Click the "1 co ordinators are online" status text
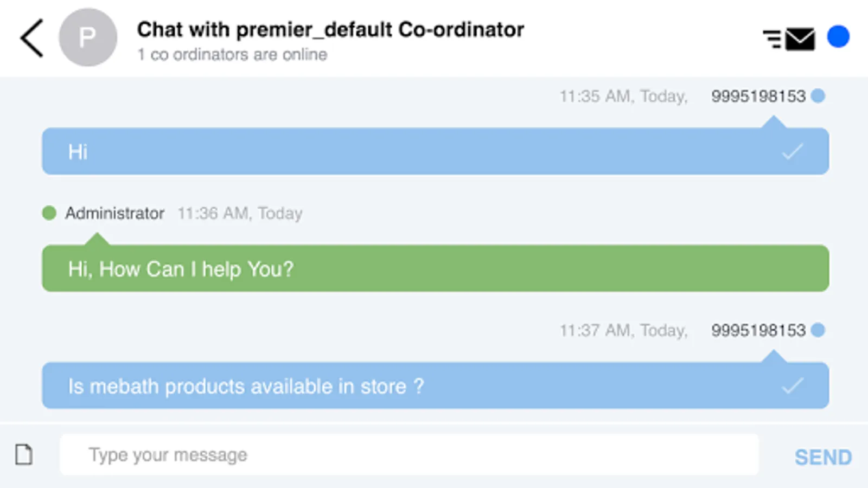The image size is (868, 488). (232, 55)
